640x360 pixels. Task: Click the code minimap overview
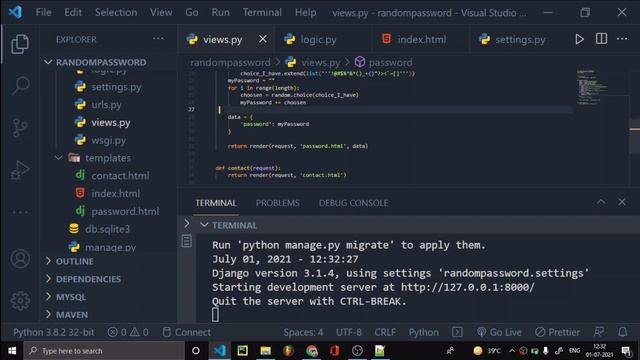point(592,87)
